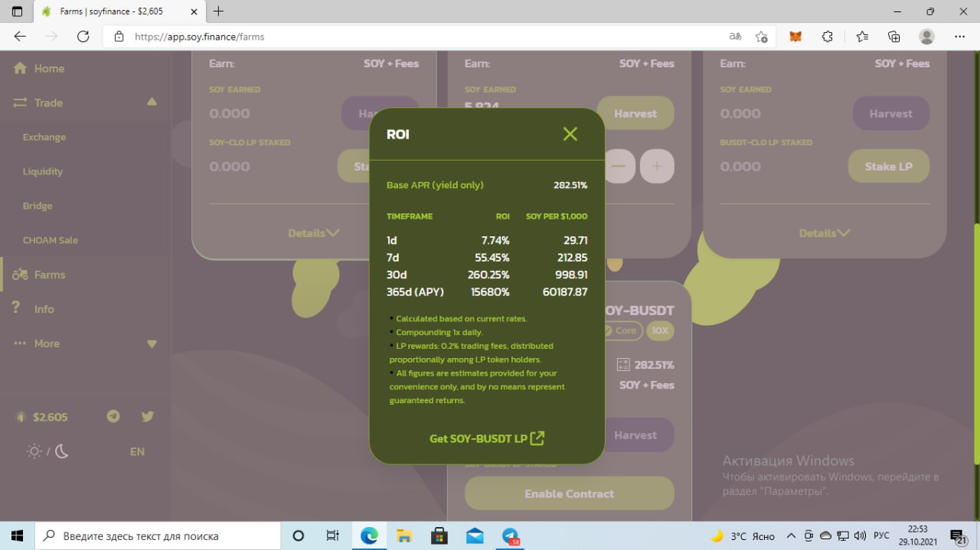The width and height of the screenshot is (980, 550).
Task: Expand Details in the SOY-CLO card
Action: point(314,233)
